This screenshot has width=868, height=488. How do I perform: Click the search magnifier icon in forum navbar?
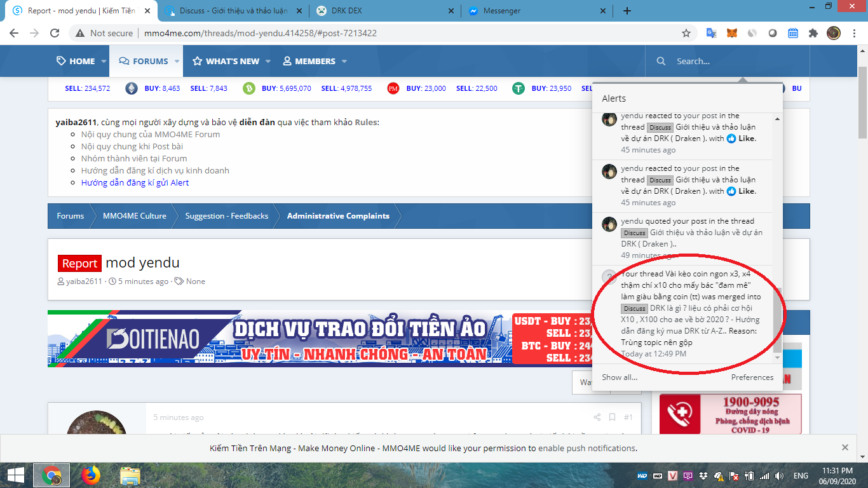[661, 61]
